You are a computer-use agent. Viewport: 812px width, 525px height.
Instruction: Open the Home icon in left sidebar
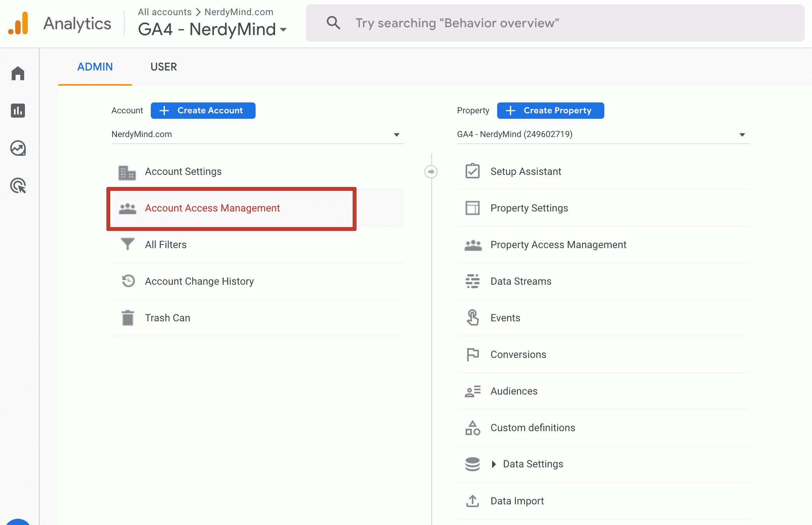pyautogui.click(x=18, y=73)
